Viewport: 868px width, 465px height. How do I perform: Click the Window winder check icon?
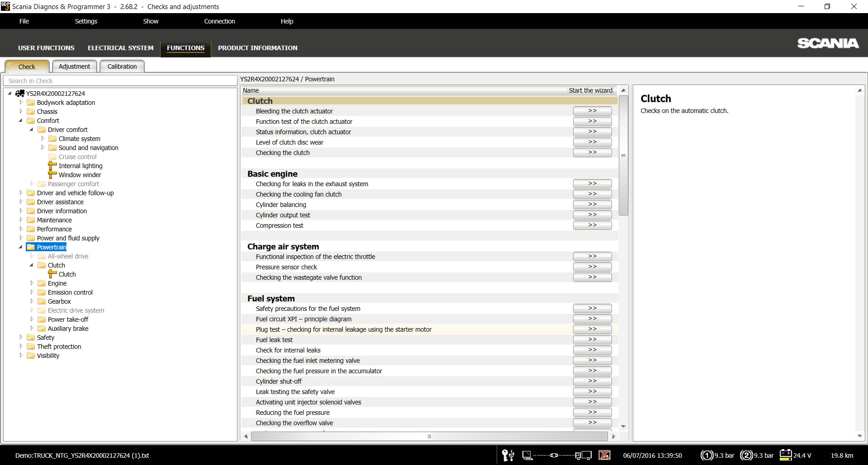pos(52,175)
